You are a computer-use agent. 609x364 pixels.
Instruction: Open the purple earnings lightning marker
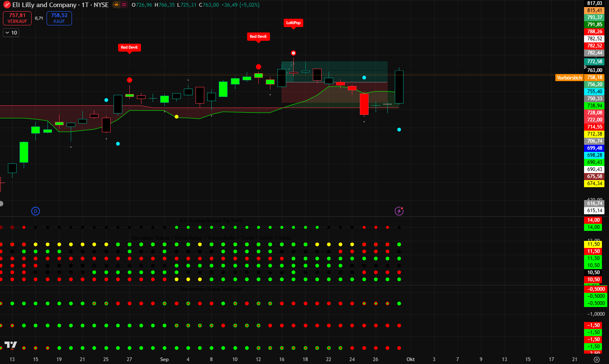tap(399, 211)
